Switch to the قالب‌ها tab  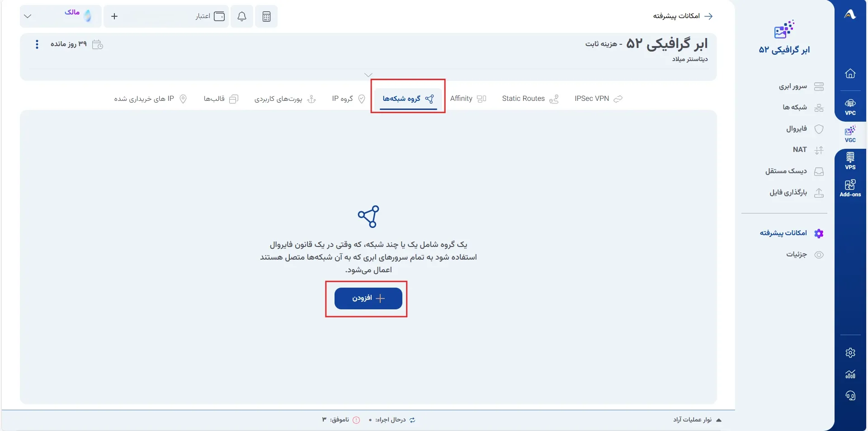(221, 99)
